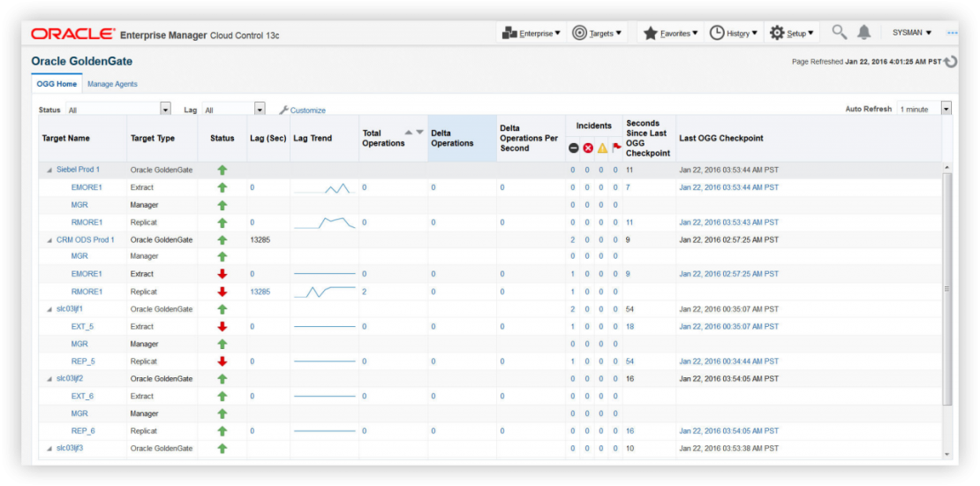The image size is (980, 486).
Task: Collapse the CRM ODS Prod 1 node
Action: [49, 239]
